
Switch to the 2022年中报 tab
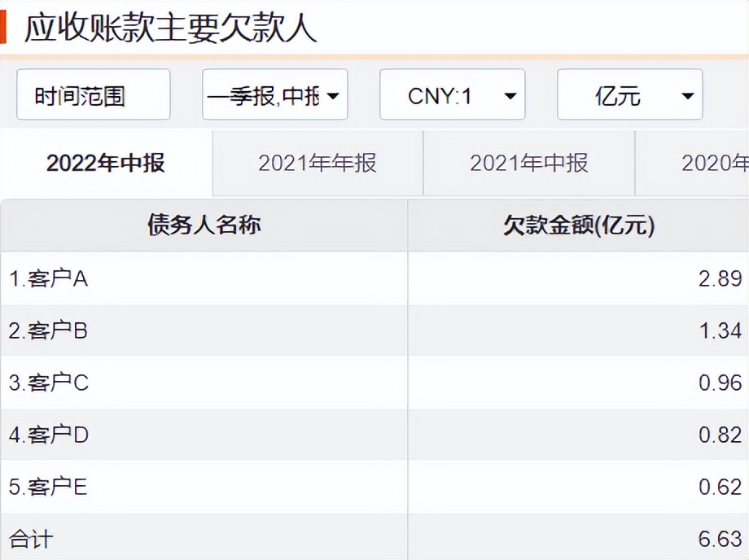(107, 162)
